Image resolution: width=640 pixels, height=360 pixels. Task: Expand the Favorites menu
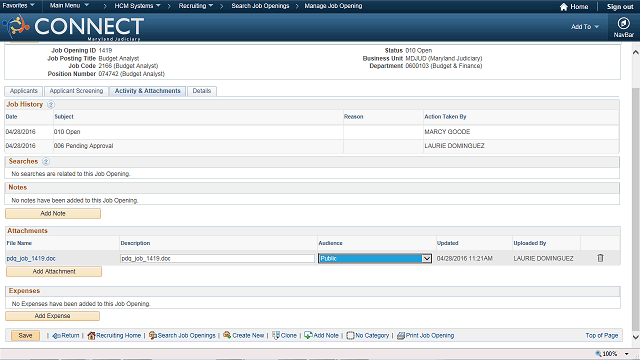[x=18, y=6]
